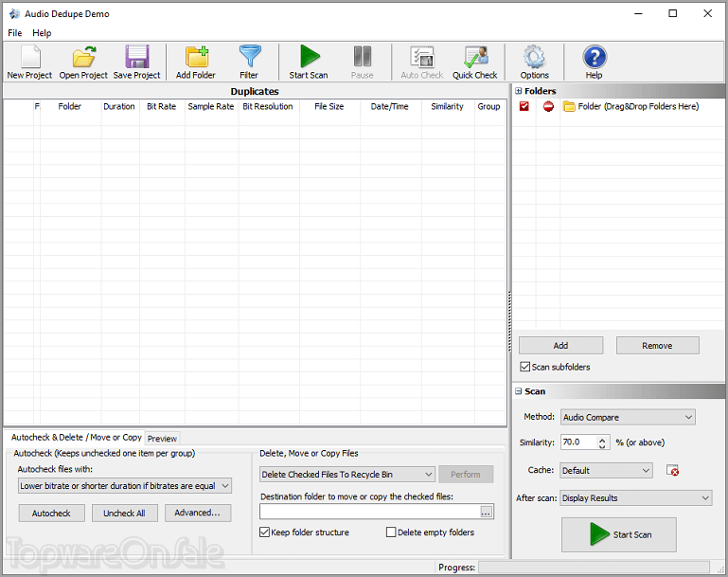
Task: Open Options gear icon
Action: point(534,63)
